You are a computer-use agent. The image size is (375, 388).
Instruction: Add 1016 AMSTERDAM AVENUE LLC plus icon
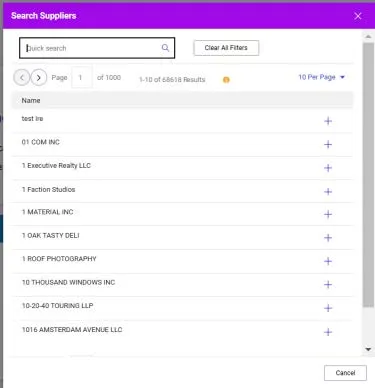click(328, 332)
